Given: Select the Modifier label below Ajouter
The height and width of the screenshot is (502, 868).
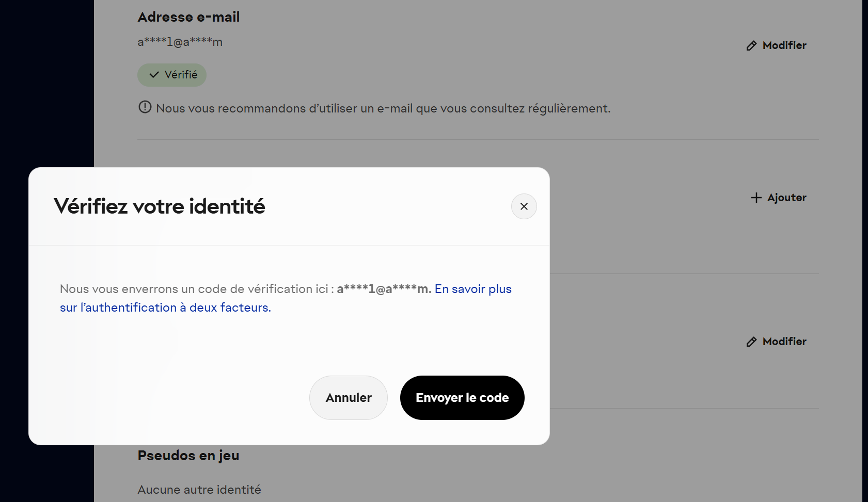Looking at the screenshot, I should (x=784, y=342).
